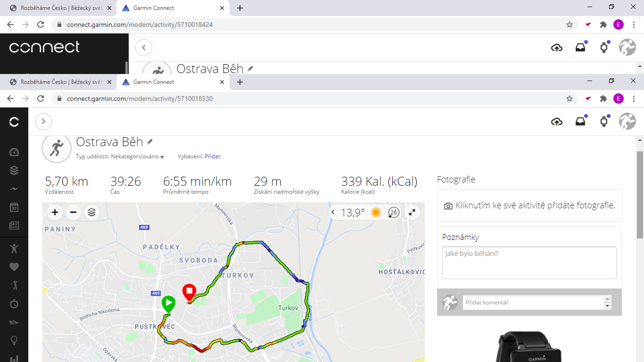
Task: Open the notifications inbox tray icon
Action: click(580, 122)
